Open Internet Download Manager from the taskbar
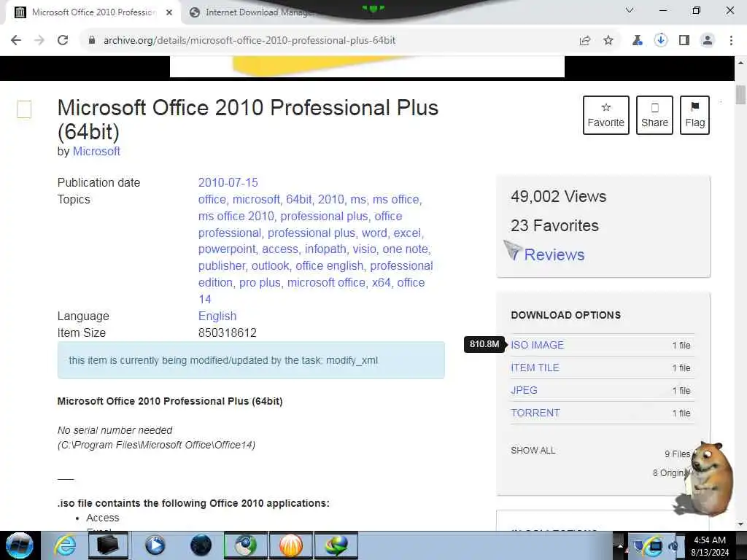Image resolution: width=747 pixels, height=560 pixels. (x=336, y=545)
